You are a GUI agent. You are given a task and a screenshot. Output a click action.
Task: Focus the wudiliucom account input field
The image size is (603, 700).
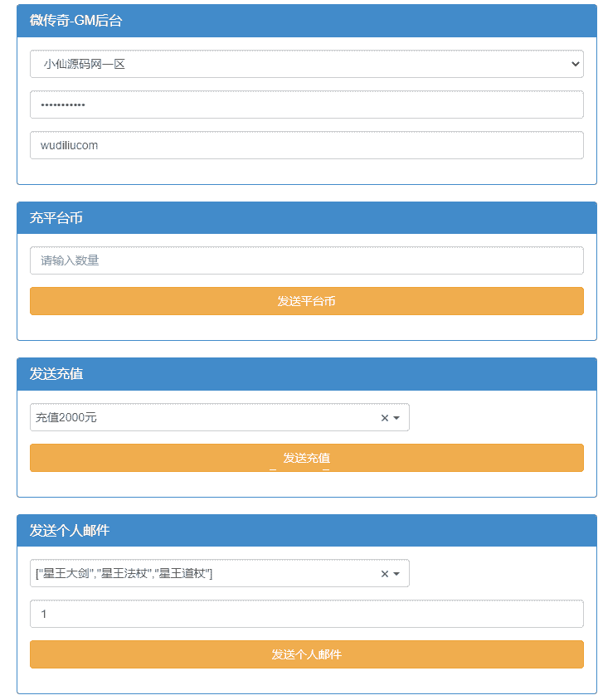coord(307,145)
